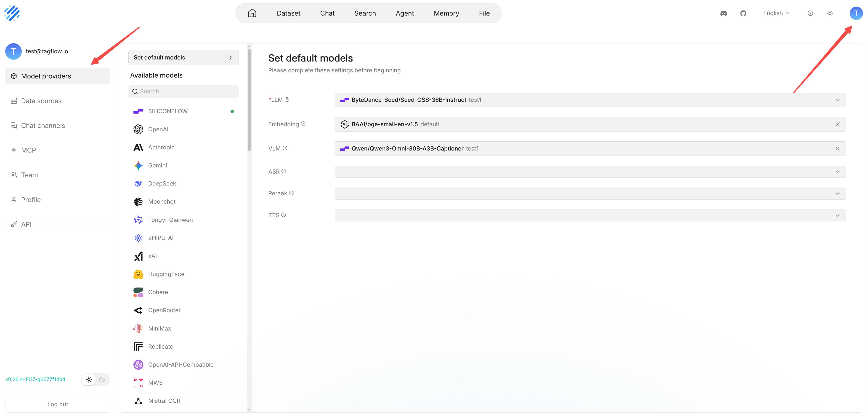Screen dimensions: 868x417
Task: Open the GitHub repository icon
Action: (x=743, y=13)
